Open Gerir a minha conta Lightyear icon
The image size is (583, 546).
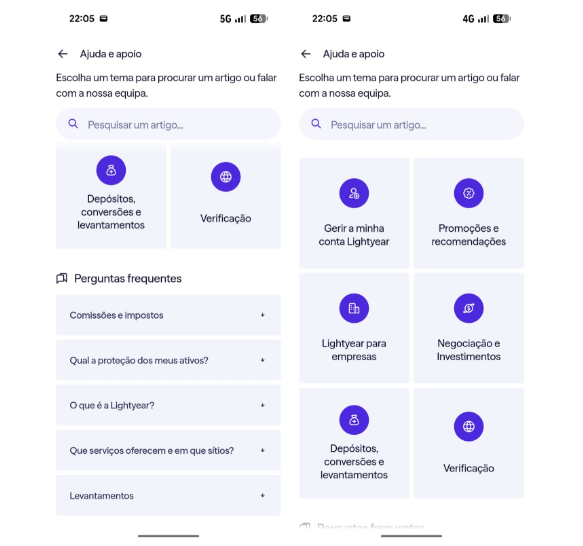pos(354,193)
